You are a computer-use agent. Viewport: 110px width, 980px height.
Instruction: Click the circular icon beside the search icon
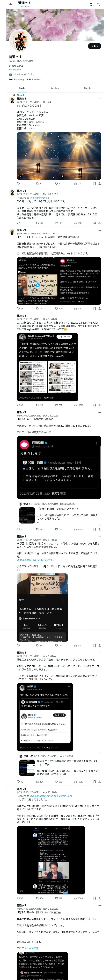click(91, 4)
